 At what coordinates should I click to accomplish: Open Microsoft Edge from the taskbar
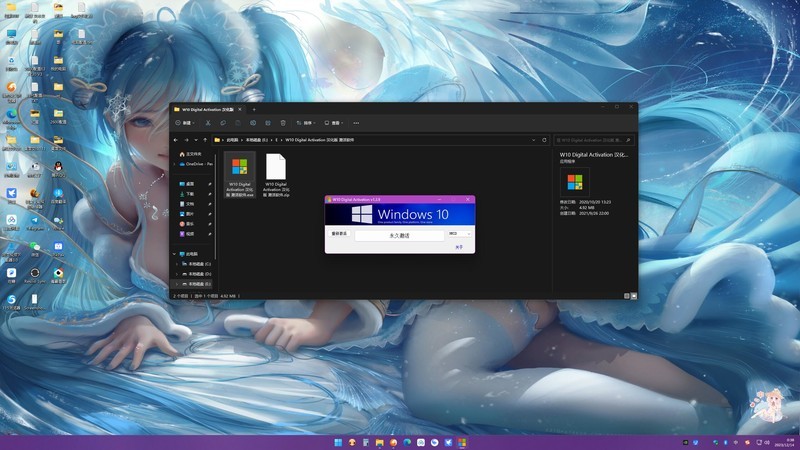[x=407, y=442]
